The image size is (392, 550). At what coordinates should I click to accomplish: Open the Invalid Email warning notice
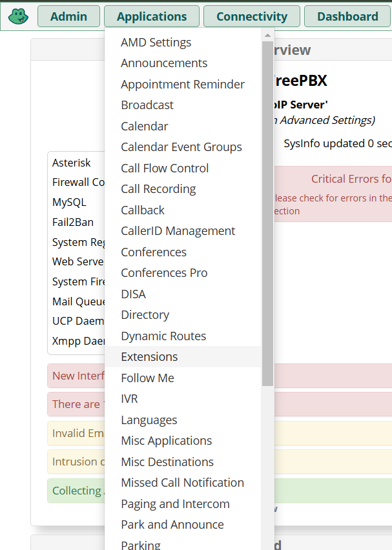click(x=76, y=433)
